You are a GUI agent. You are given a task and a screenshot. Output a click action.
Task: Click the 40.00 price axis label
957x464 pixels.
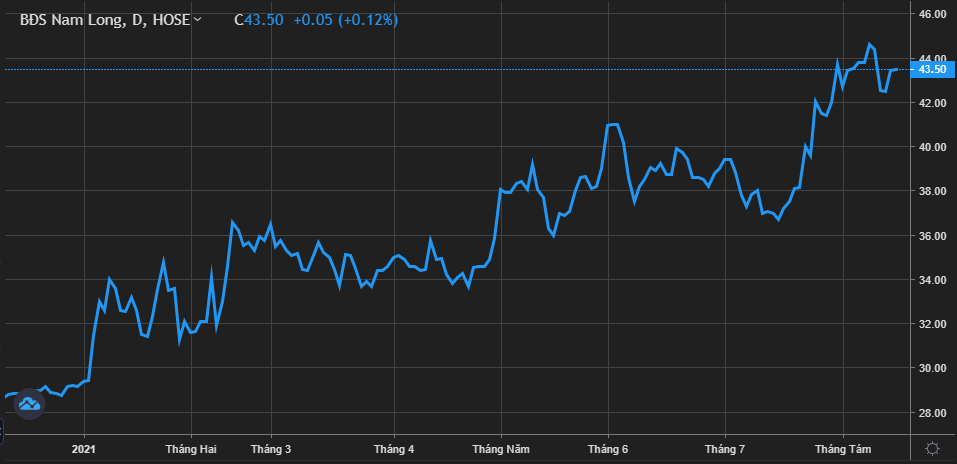click(x=933, y=147)
